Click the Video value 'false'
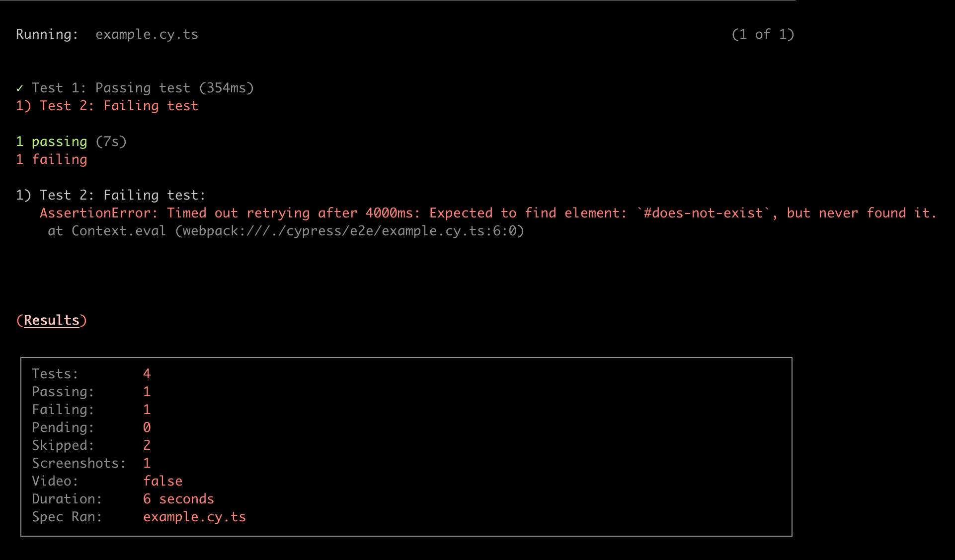This screenshot has height=560, width=955. [162, 481]
